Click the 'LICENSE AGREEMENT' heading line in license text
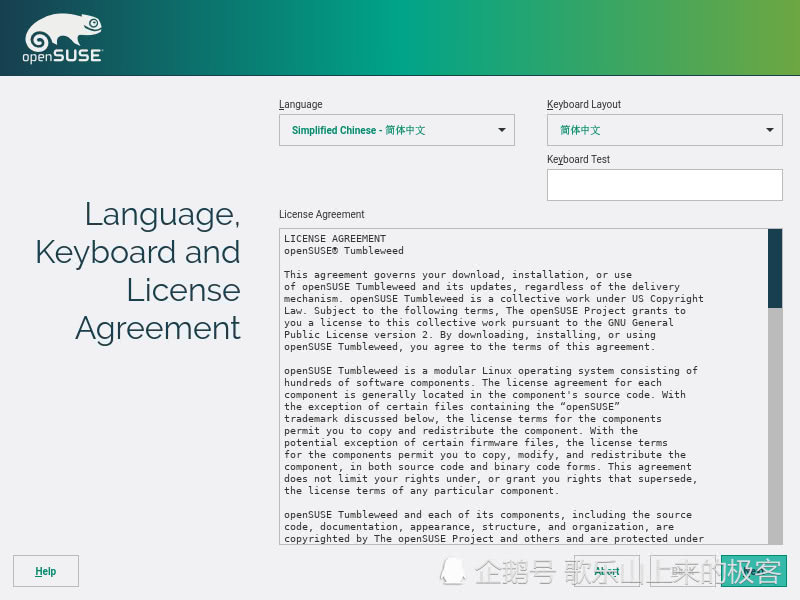Viewport: 800px width, 600px height. pos(335,238)
